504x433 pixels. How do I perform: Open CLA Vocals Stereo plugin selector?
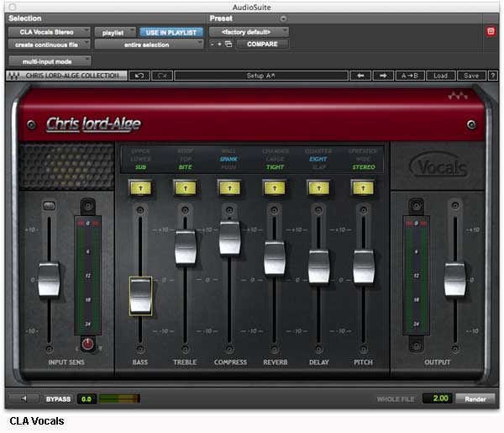click(x=50, y=32)
